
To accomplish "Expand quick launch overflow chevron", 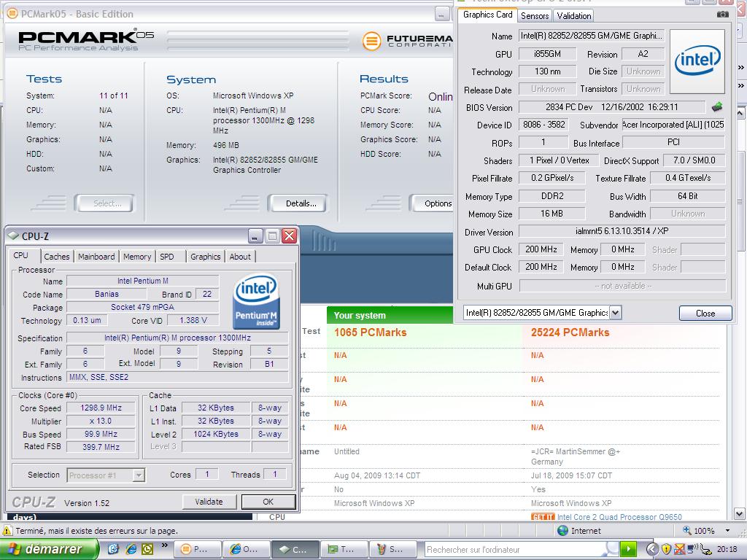I will (164, 545).
